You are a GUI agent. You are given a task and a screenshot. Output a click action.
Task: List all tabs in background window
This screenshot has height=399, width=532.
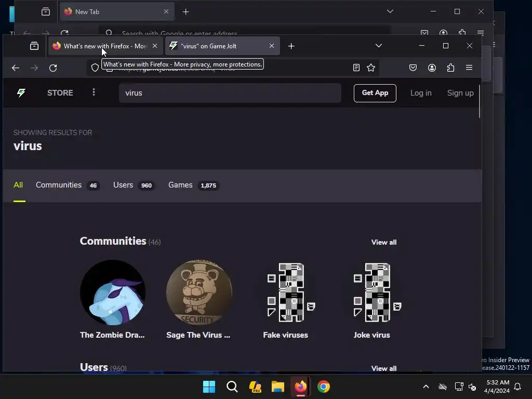[x=390, y=11]
